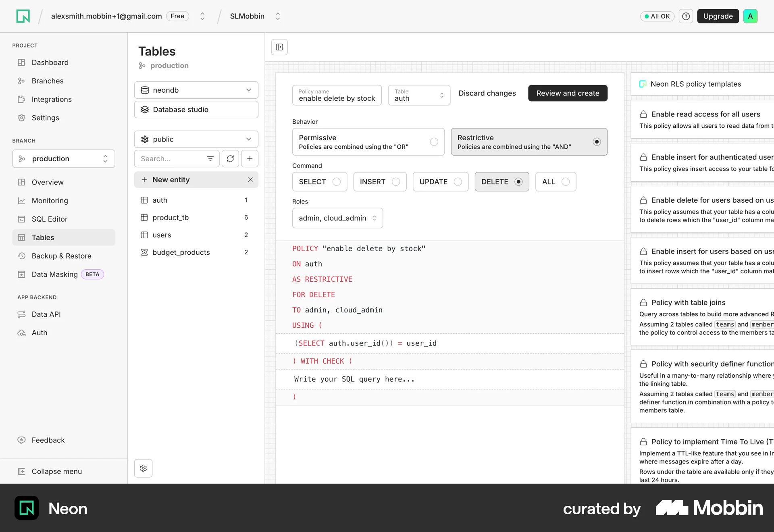This screenshot has width=774, height=532.
Task: Click the Data Masking icon
Action: (x=21, y=274)
